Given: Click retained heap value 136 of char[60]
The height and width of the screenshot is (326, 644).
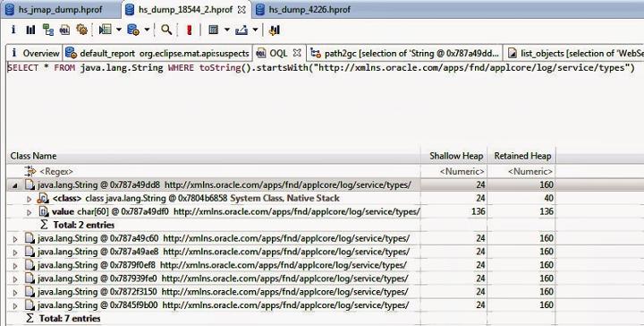Looking at the screenshot, I should (x=547, y=211).
